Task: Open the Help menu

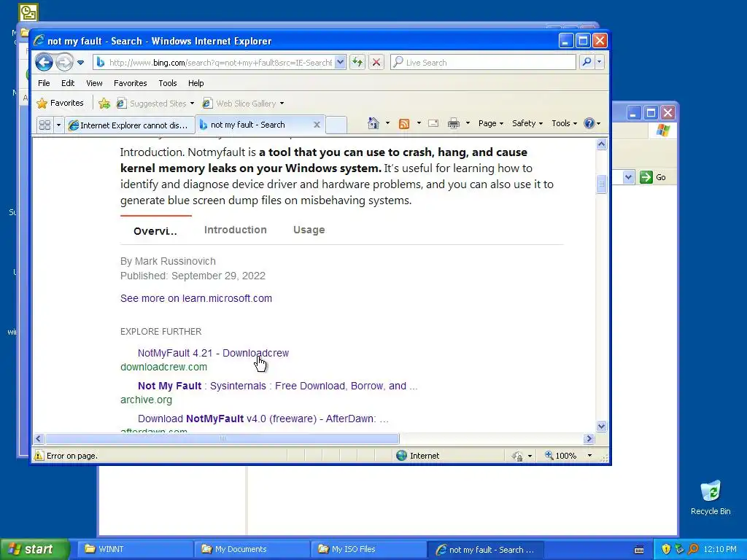Action: (x=196, y=83)
